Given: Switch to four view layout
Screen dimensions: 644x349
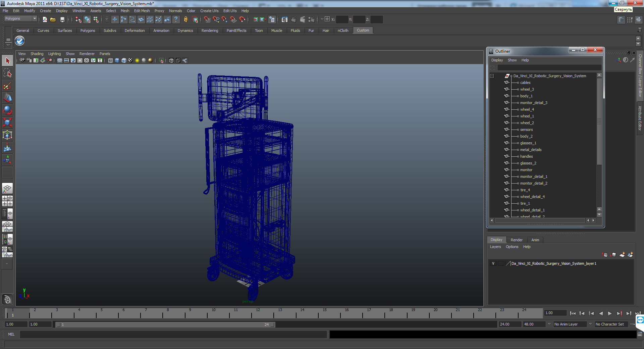Looking at the screenshot, I should click(x=7, y=201).
